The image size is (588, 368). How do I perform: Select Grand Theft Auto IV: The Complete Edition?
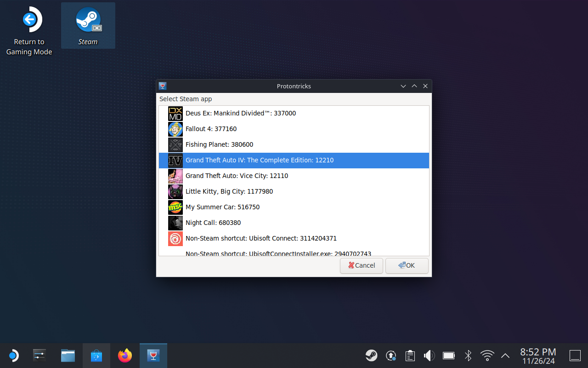coord(294,160)
